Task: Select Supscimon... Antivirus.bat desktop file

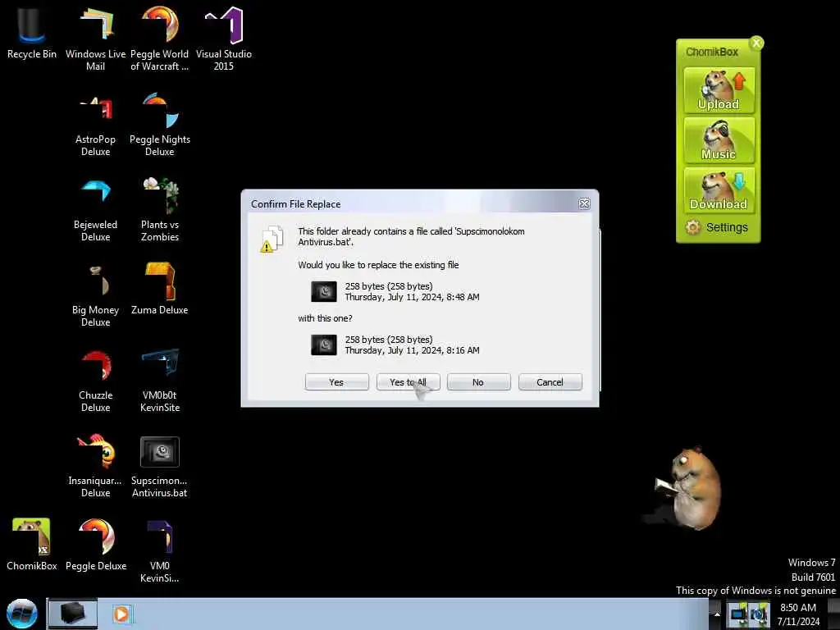Action: [x=160, y=465]
